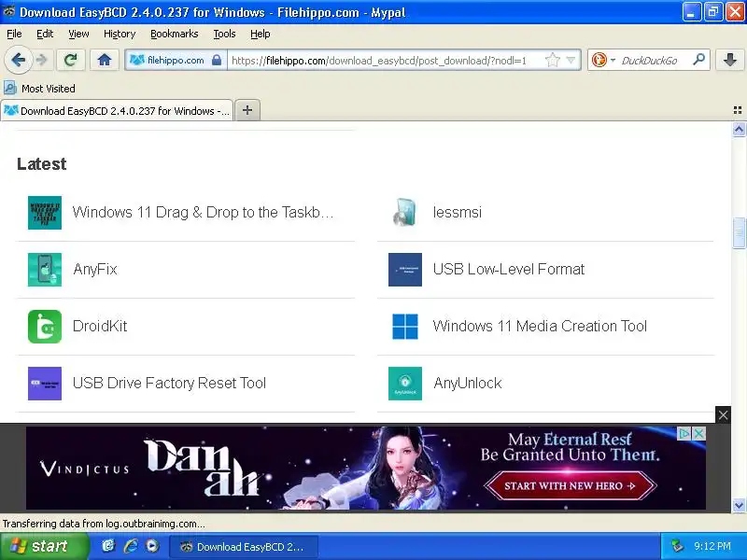Viewport: 747px width, 560px height.
Task: Open the Windows Start menu
Action: tap(45, 546)
